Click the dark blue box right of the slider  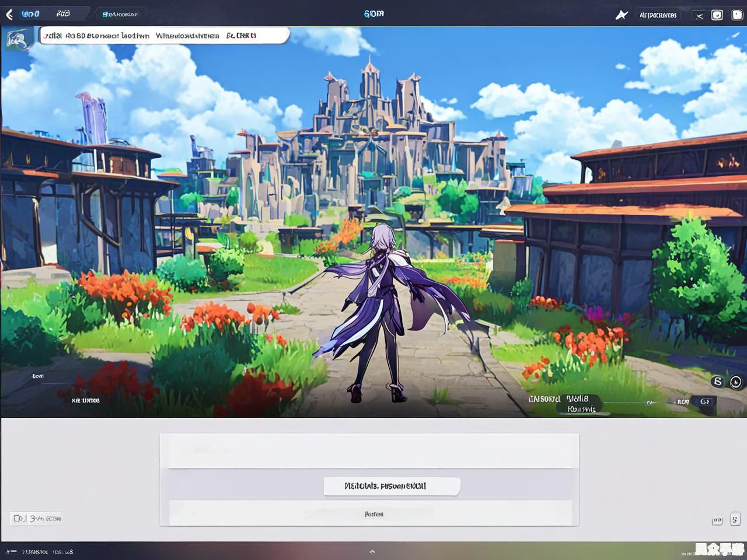point(704,402)
